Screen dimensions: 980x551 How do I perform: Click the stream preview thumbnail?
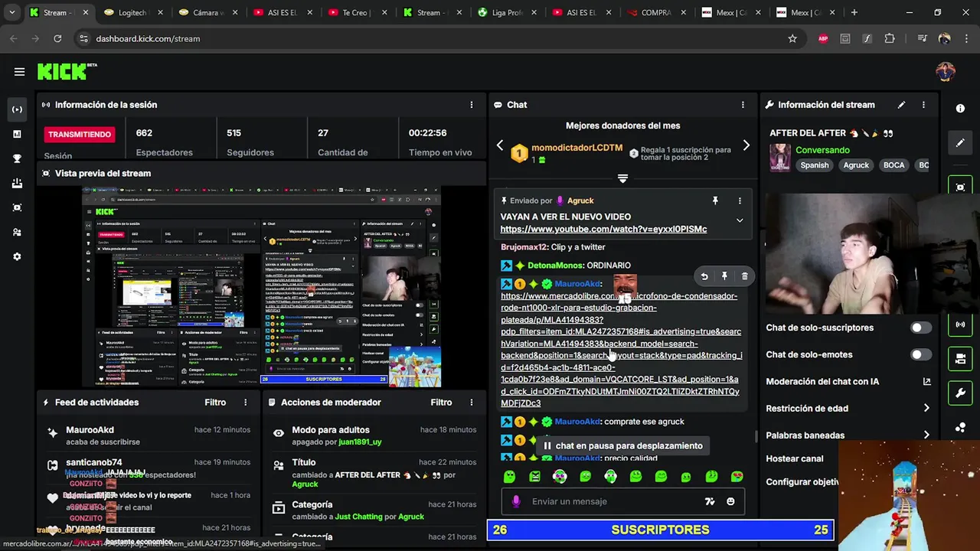[261, 287]
